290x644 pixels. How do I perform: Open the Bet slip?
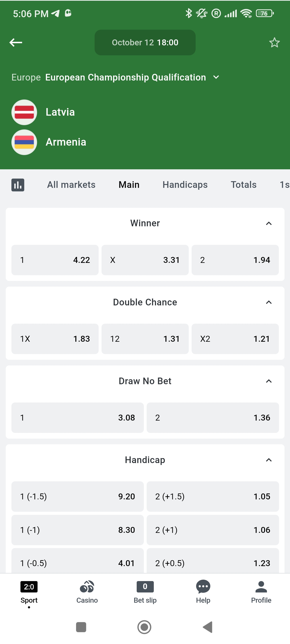pyautogui.click(x=145, y=592)
